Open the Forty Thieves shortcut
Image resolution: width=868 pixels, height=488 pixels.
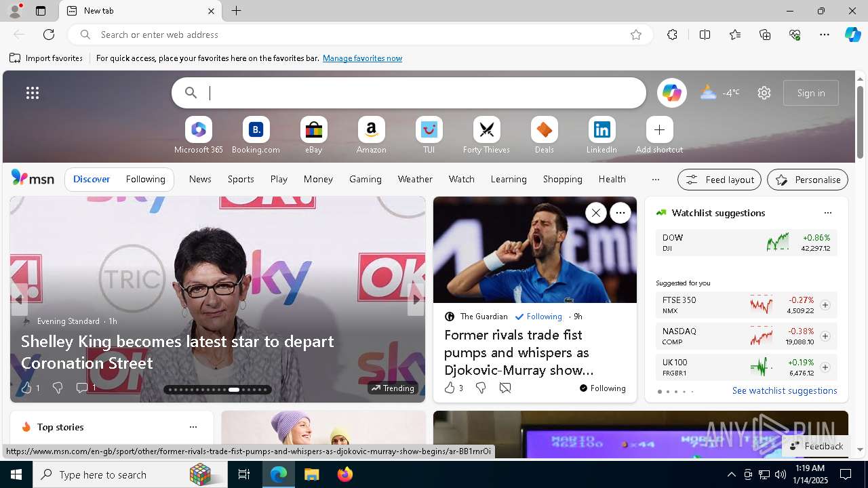coord(486,136)
